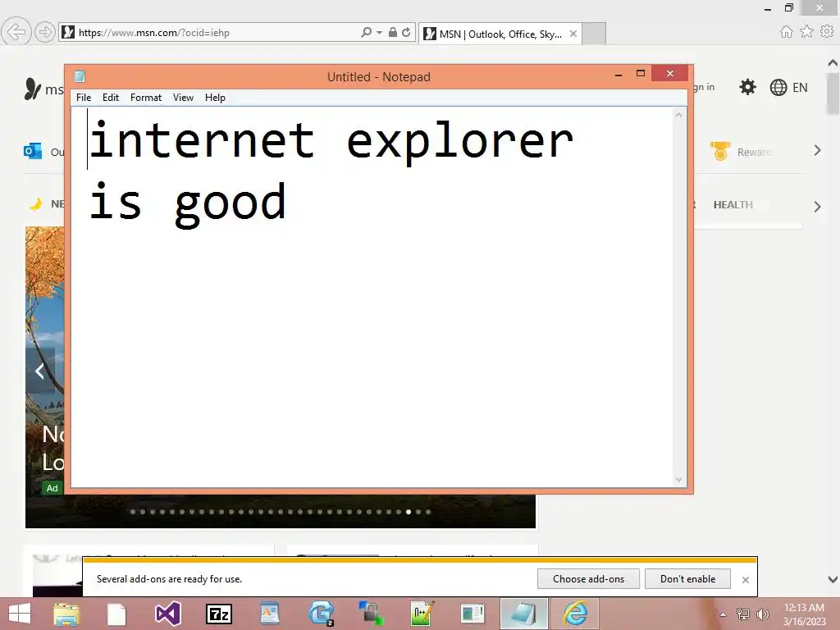Refresh the MSN page
The image size is (840, 630).
[x=406, y=32]
